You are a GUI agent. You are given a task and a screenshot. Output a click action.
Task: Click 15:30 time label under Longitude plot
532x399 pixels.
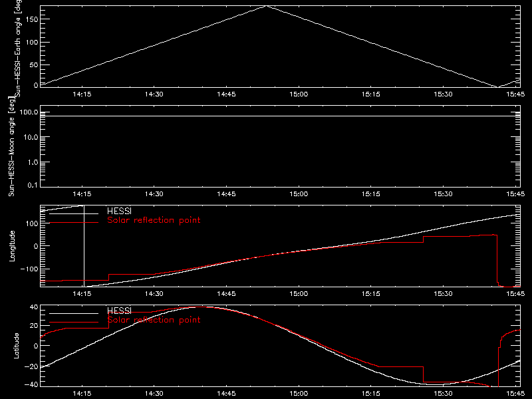coord(443,294)
